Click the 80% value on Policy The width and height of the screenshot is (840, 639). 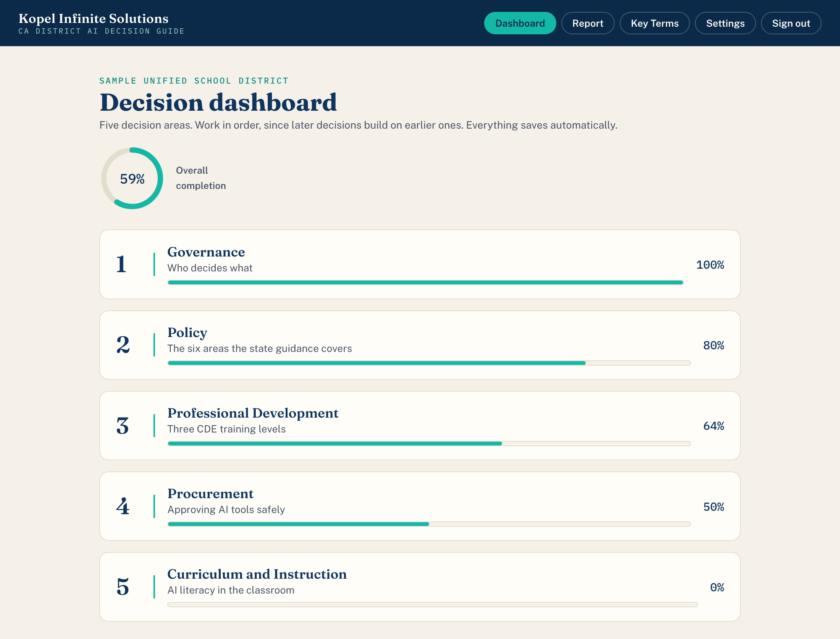[x=714, y=345]
